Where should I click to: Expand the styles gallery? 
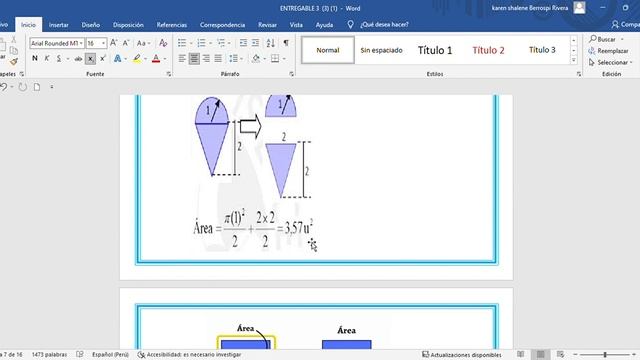[x=573, y=60]
